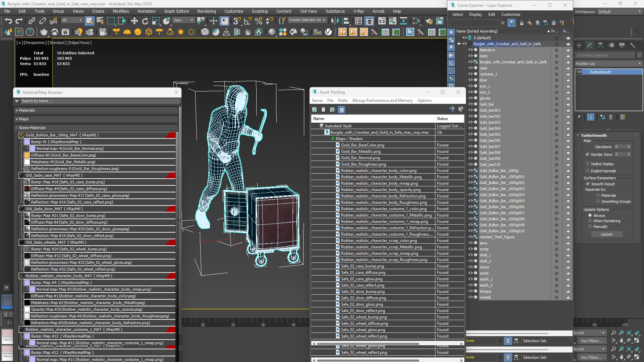
Task: Click the V-Ray logo icon in second toolbar row
Action: (328, 32)
